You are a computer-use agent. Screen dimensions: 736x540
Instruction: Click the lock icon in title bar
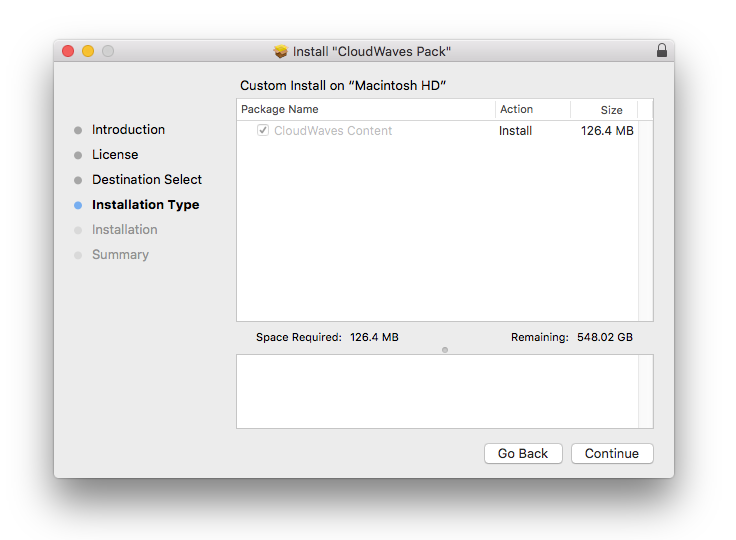[661, 51]
